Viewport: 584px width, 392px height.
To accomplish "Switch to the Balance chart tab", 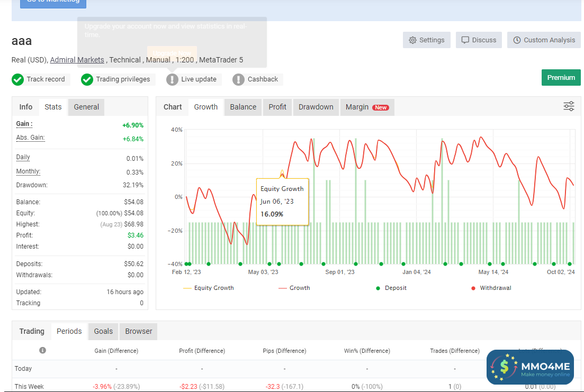I will coord(243,107).
